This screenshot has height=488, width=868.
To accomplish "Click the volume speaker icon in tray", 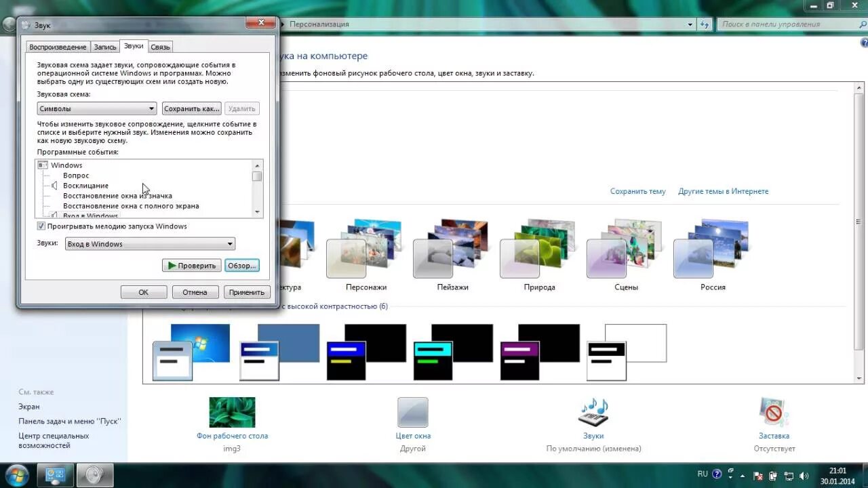I will click(x=804, y=476).
